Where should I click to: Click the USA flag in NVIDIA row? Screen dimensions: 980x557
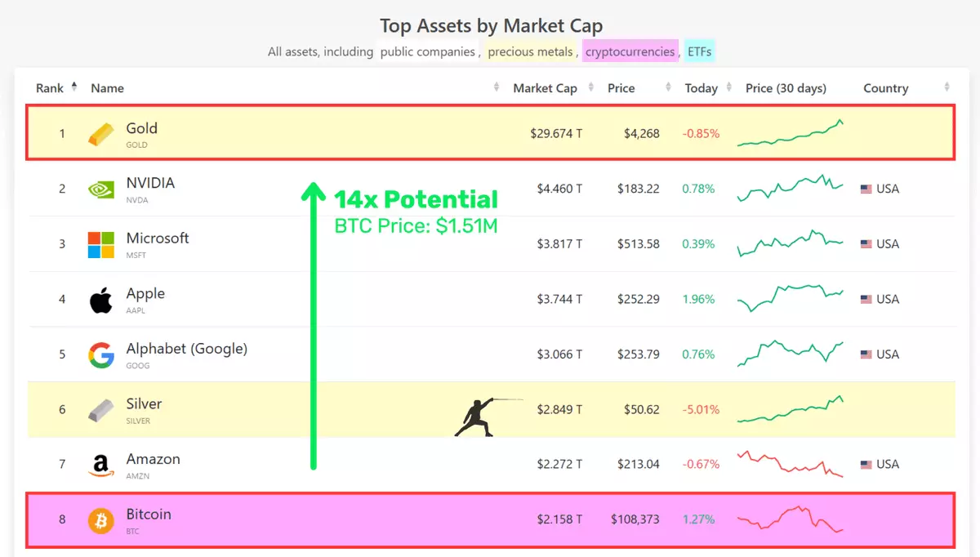[866, 189]
